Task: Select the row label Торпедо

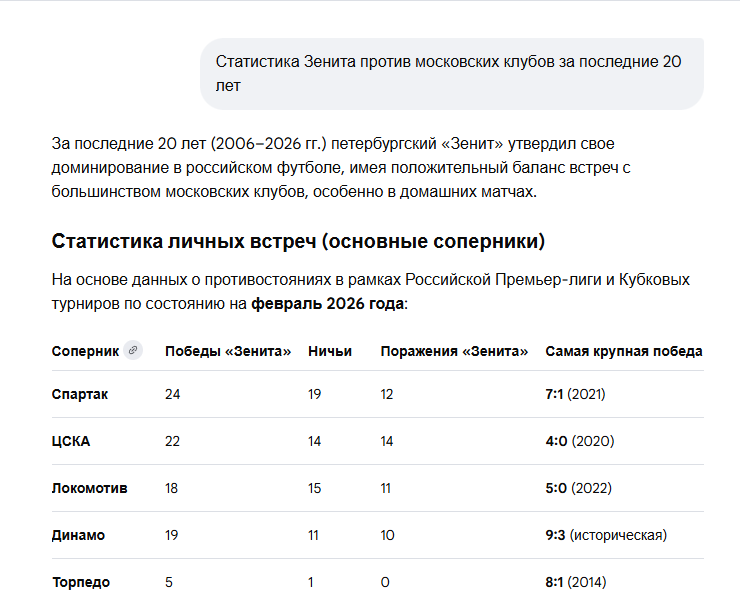Action: point(81,582)
